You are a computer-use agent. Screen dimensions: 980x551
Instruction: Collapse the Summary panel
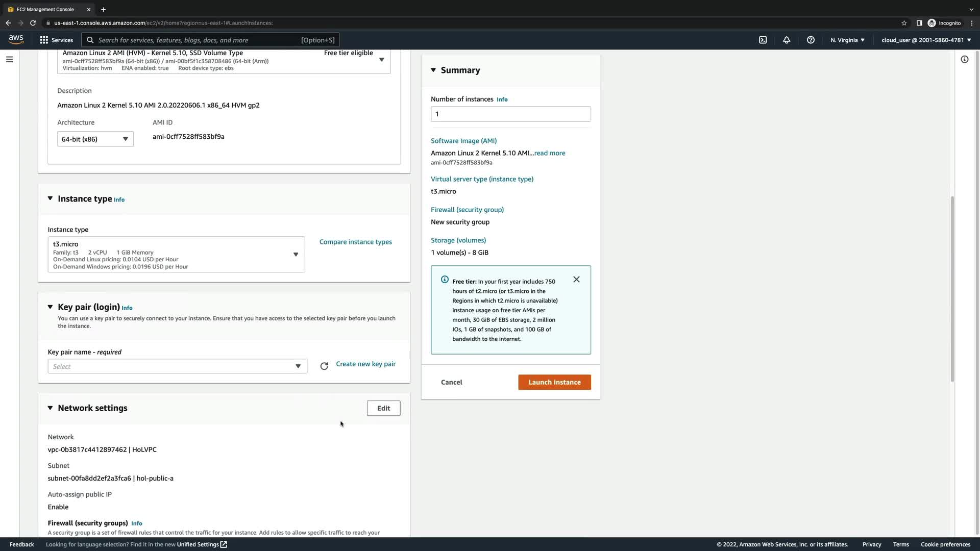433,70
